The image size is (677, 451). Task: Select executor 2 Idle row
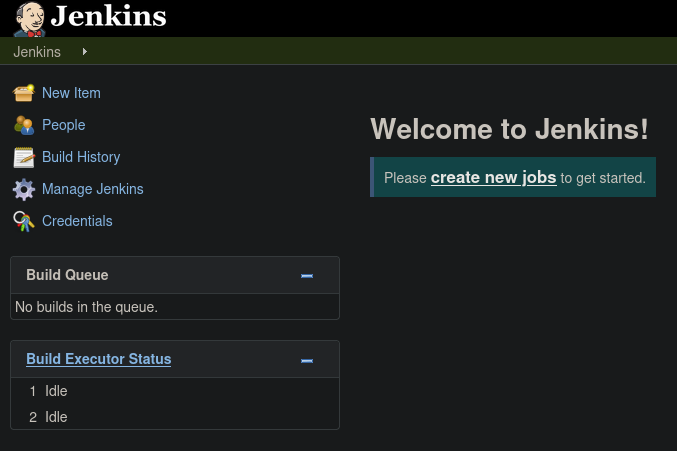pyautogui.click(x=175, y=417)
